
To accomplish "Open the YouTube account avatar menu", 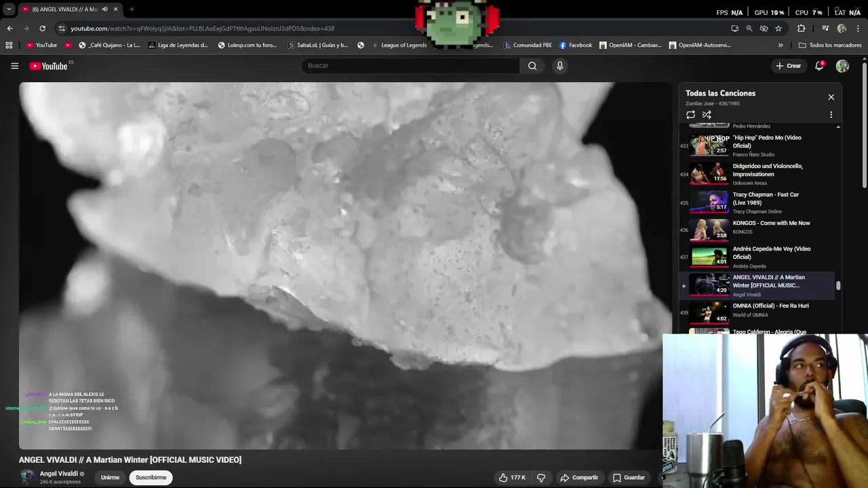I will (x=842, y=66).
